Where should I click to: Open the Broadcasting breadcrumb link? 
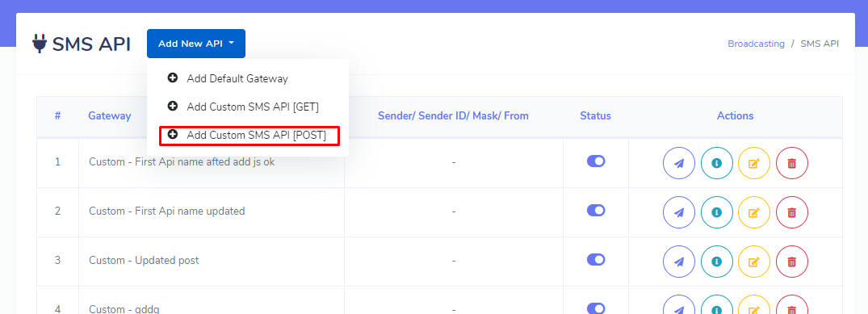(757, 44)
